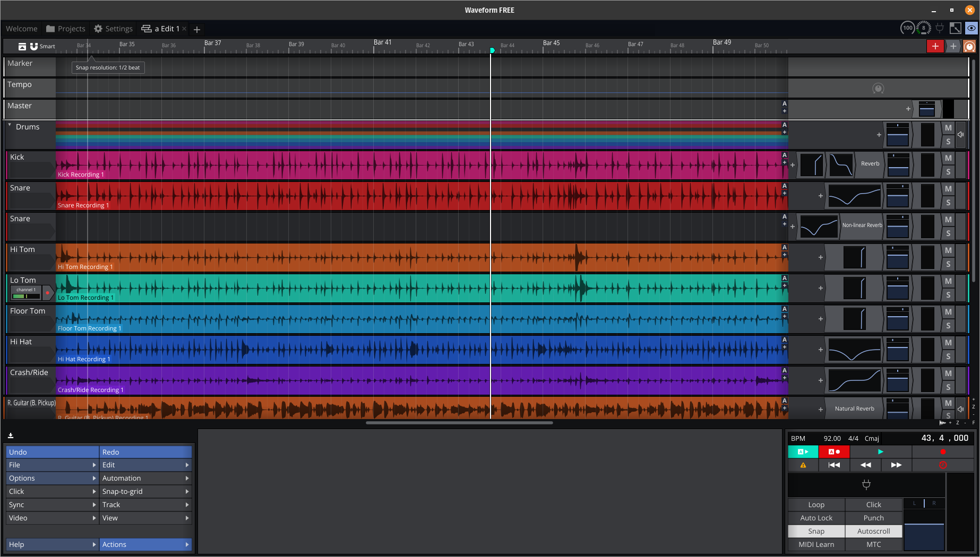Click the plug icon in master plugin area
This screenshot has height=557, width=980.
tap(866, 484)
